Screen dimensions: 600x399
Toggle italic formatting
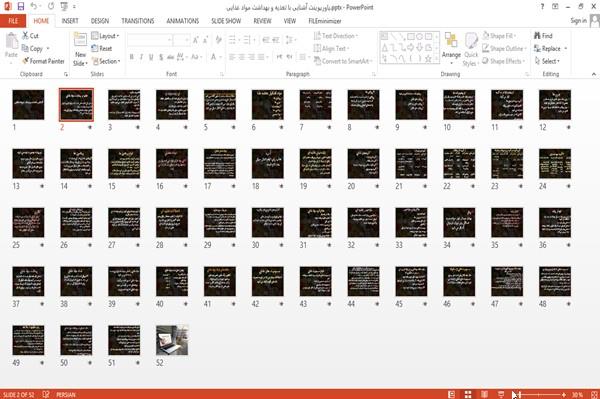tap(141, 57)
